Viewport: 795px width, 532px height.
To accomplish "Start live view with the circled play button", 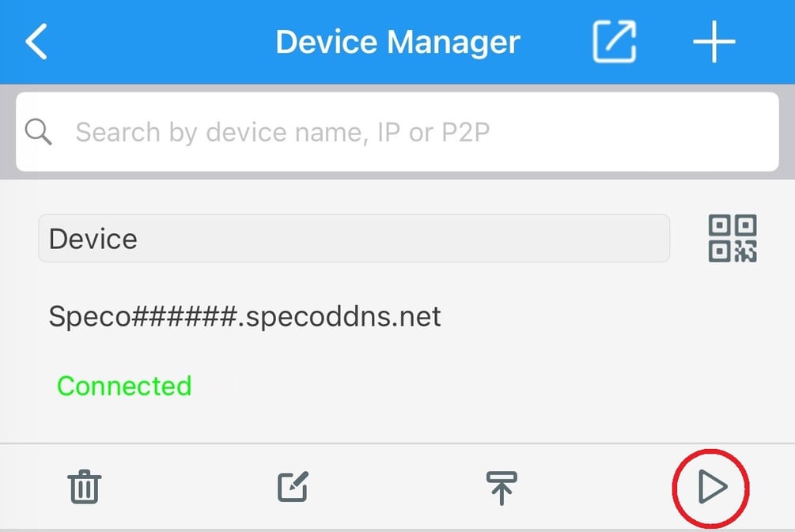I will [710, 488].
